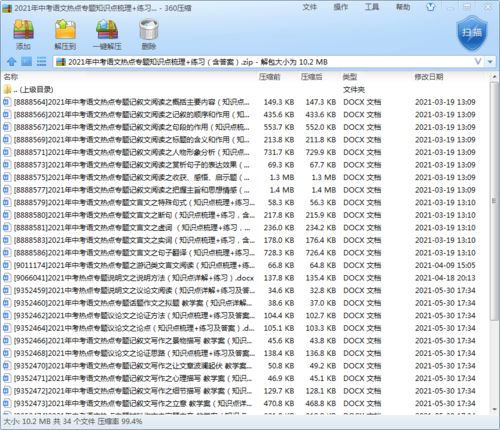Image resolution: width=500 pixels, height=430 pixels.
Task: Click docx icon of file [8888571]
Action: pyautogui.click(x=6, y=152)
